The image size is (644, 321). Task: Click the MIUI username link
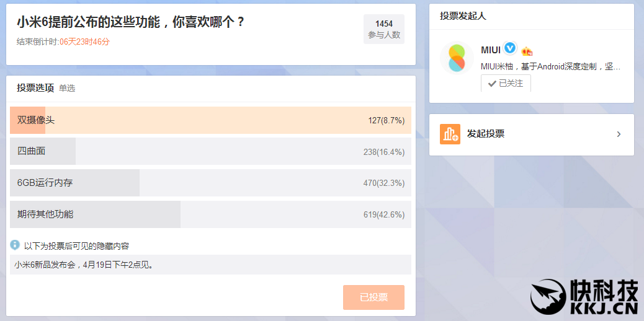(x=490, y=50)
